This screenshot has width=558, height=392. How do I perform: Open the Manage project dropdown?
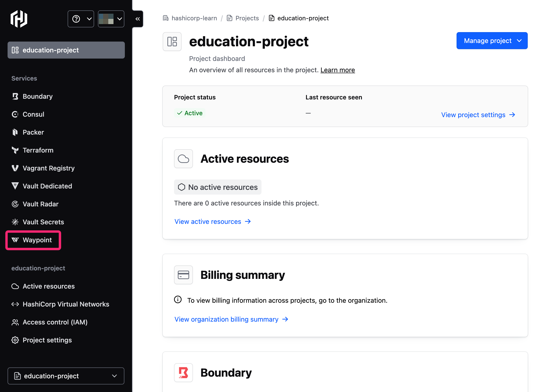492,41
